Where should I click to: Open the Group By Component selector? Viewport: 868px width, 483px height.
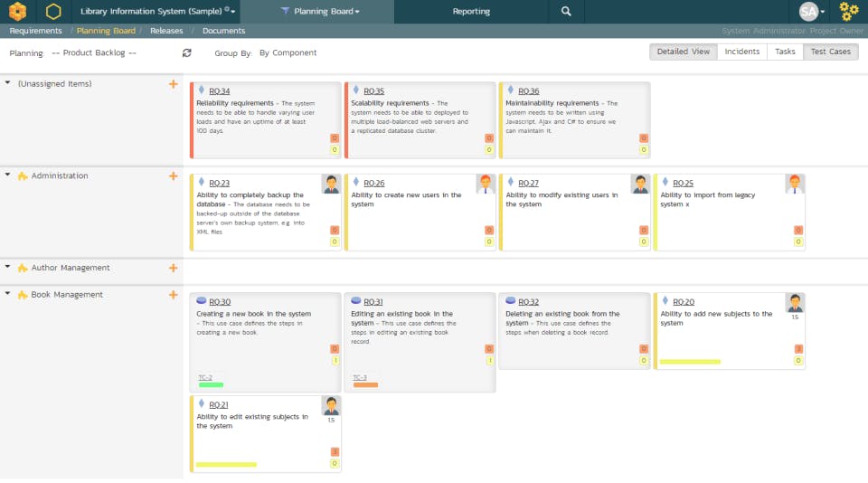pyautogui.click(x=288, y=52)
